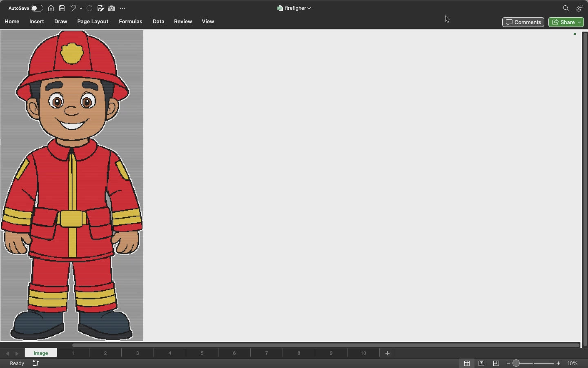Open the Comments pane
588x368 pixels.
(523, 22)
